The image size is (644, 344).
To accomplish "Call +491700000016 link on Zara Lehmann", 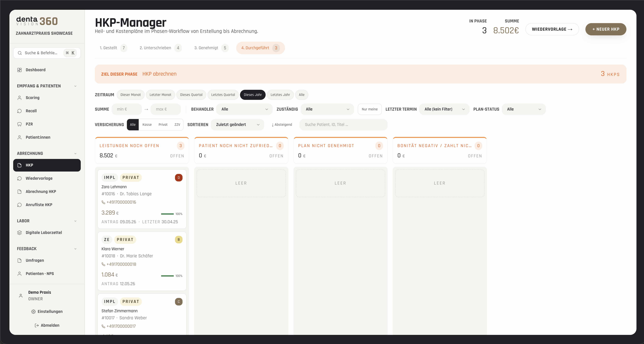I will [121, 202].
